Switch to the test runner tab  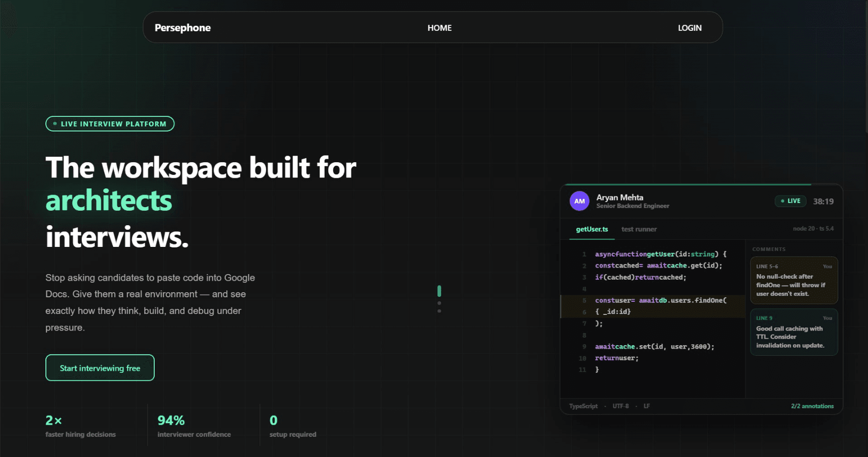click(x=639, y=229)
